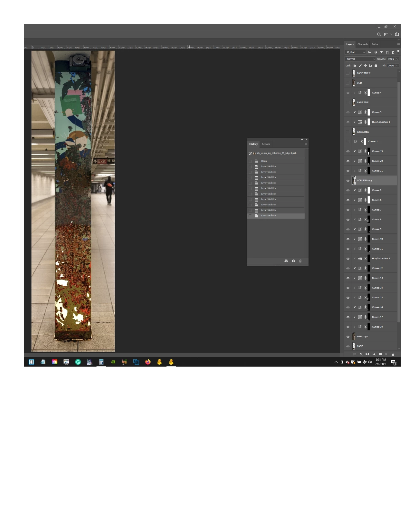Hide the Curves 4 layer
This screenshot has height=532, width=411.
[x=348, y=93]
